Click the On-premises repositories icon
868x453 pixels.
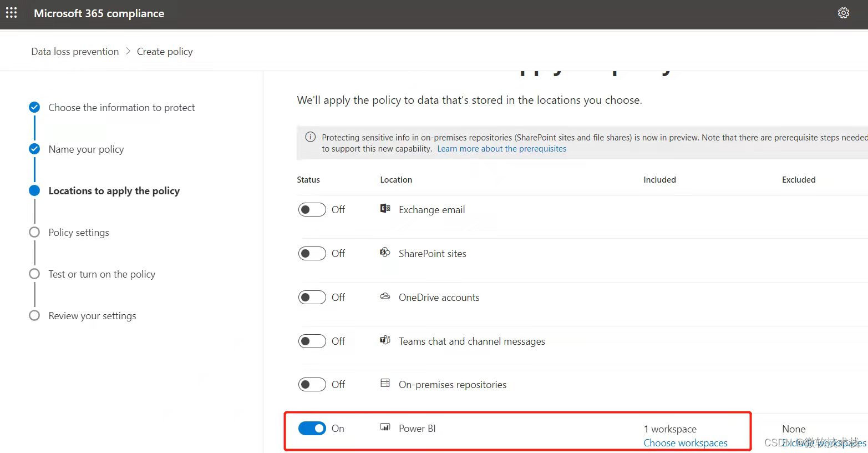(385, 384)
